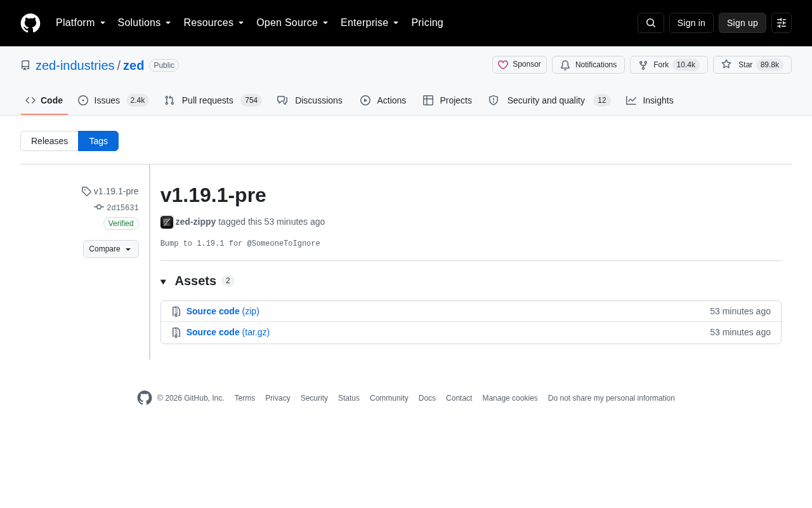Open the zed-industries organization link

pyautogui.click(x=75, y=65)
